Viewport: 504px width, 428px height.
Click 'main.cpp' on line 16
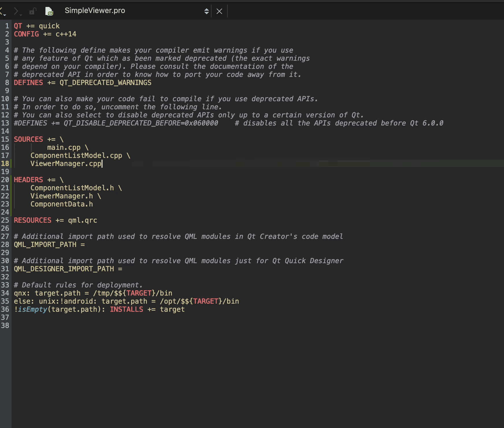pos(64,147)
